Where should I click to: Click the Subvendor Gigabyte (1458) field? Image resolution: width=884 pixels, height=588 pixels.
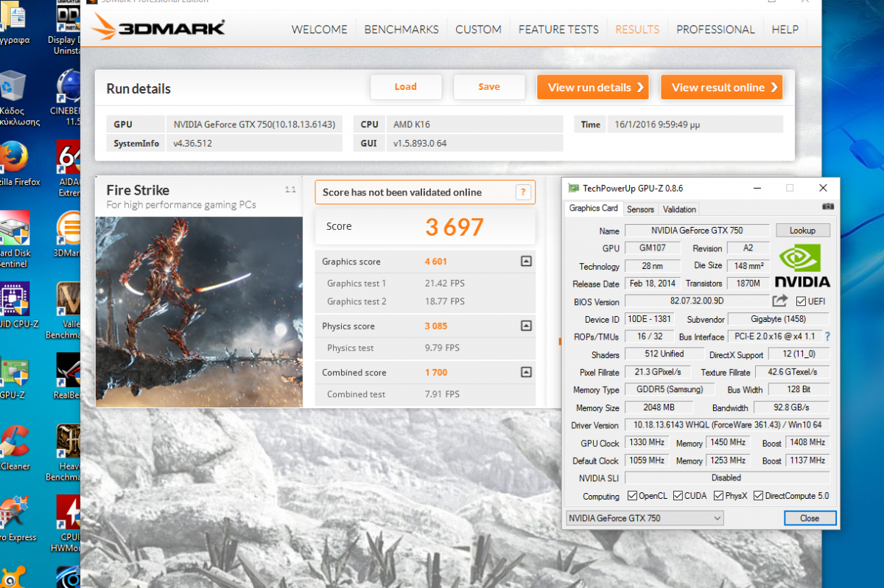click(778, 319)
